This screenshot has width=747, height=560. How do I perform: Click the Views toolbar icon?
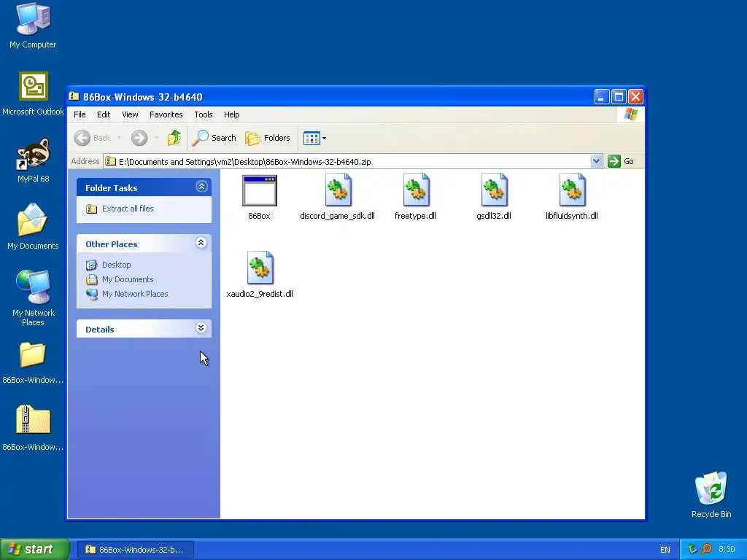311,138
